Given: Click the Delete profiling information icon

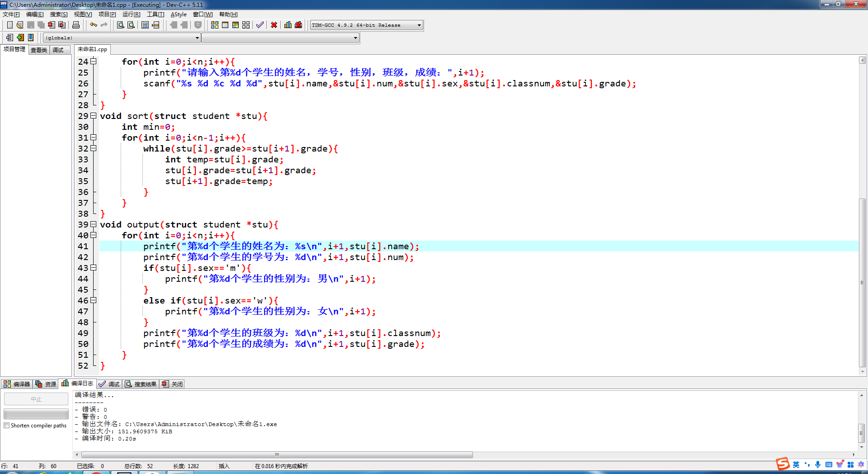Looking at the screenshot, I should (x=298, y=25).
